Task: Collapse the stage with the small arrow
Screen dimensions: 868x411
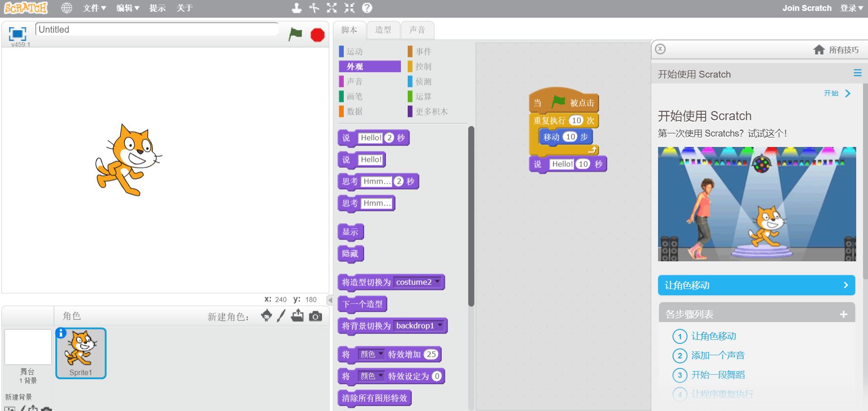Action: pyautogui.click(x=330, y=300)
